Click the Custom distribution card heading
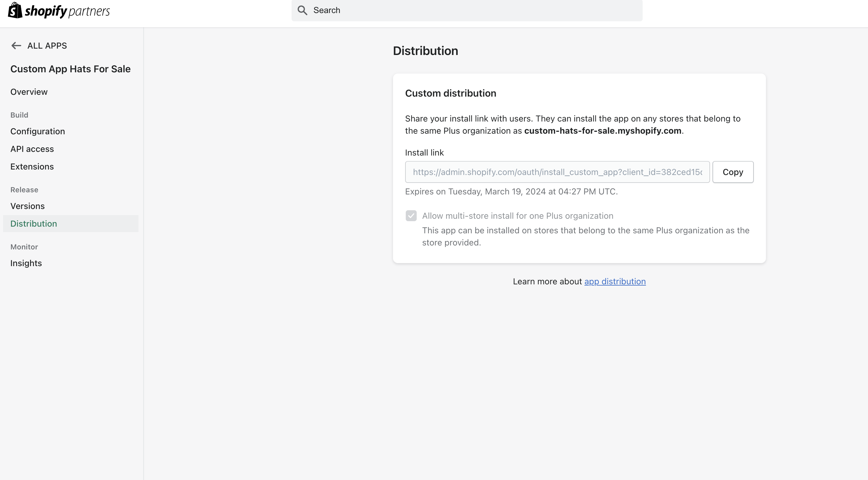This screenshot has width=868, height=480. (450, 93)
